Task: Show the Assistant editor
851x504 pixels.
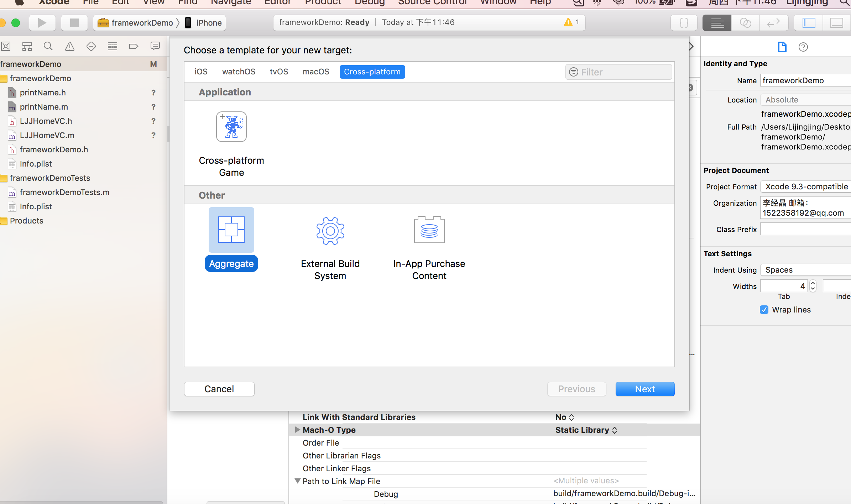Action: [745, 23]
